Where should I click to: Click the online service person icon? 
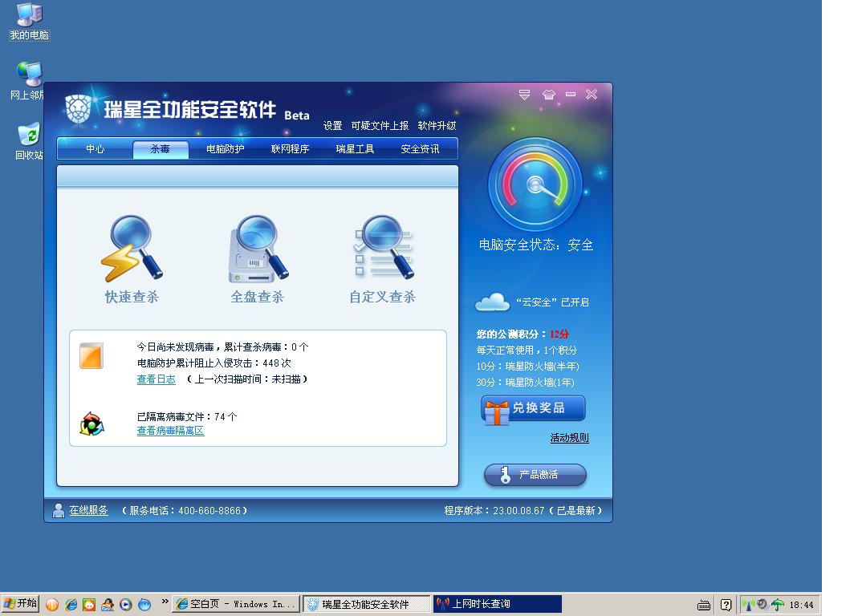tap(59, 510)
